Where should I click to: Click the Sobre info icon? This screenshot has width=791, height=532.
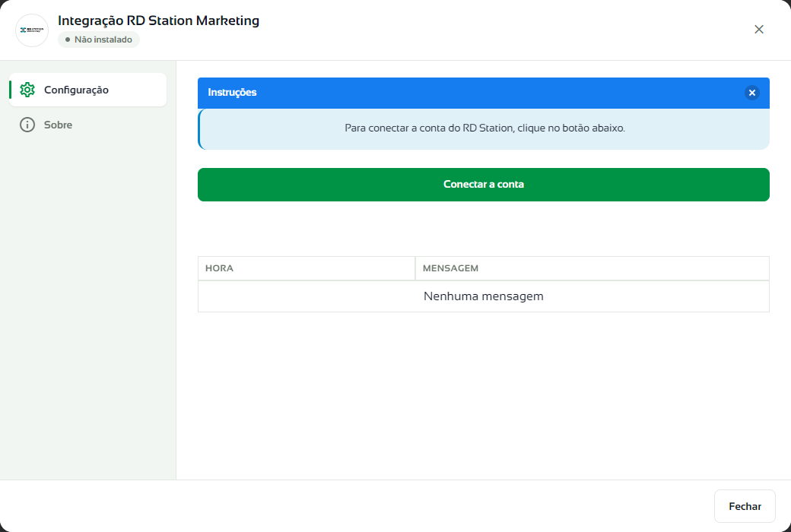[x=27, y=125]
